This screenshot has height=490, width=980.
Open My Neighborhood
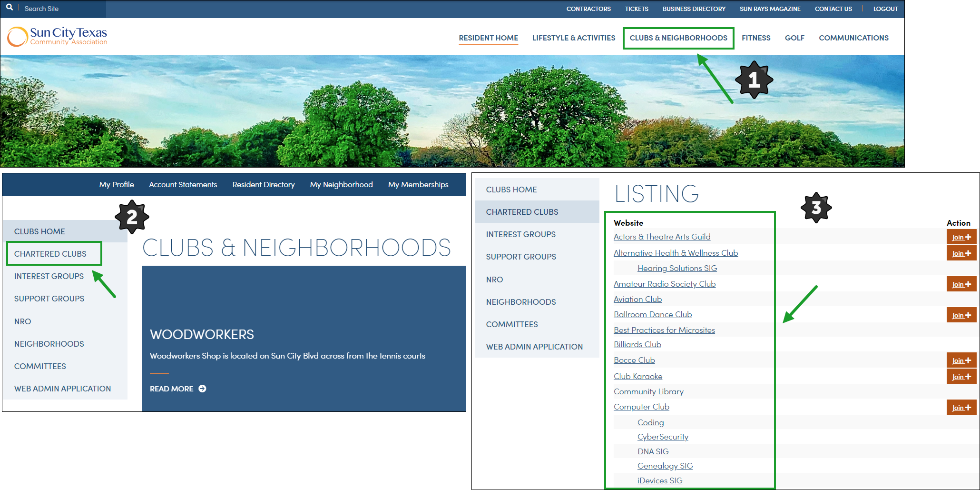[x=342, y=184]
